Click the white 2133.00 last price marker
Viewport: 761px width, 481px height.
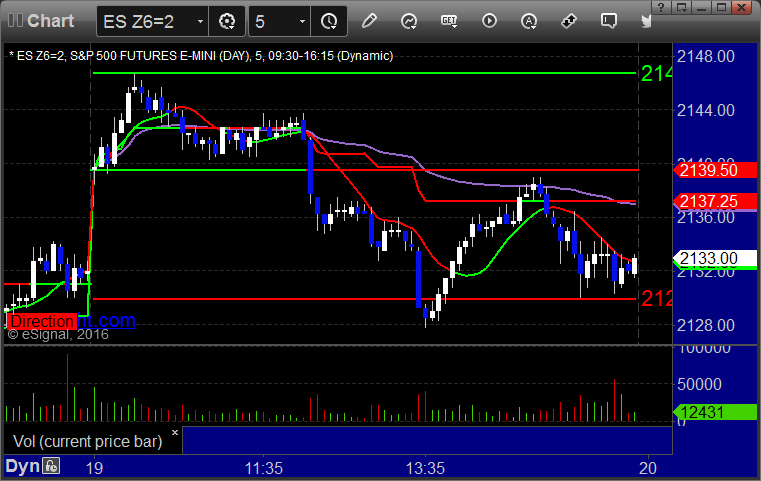(x=714, y=259)
